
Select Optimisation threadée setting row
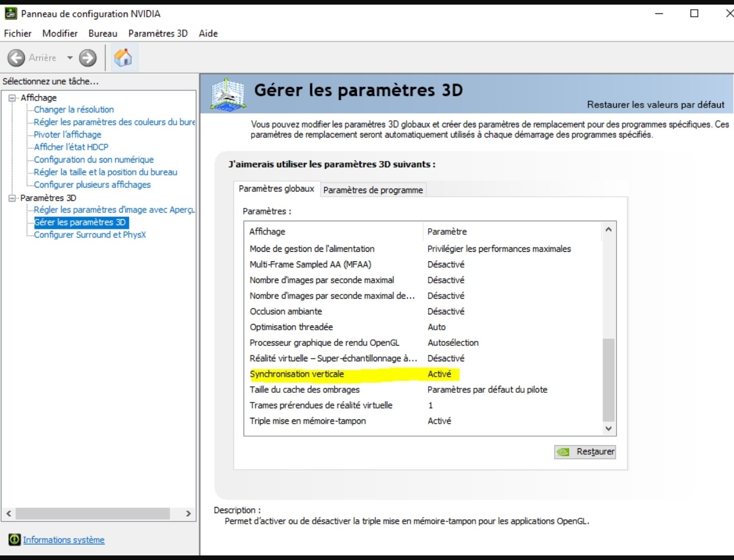click(423, 327)
